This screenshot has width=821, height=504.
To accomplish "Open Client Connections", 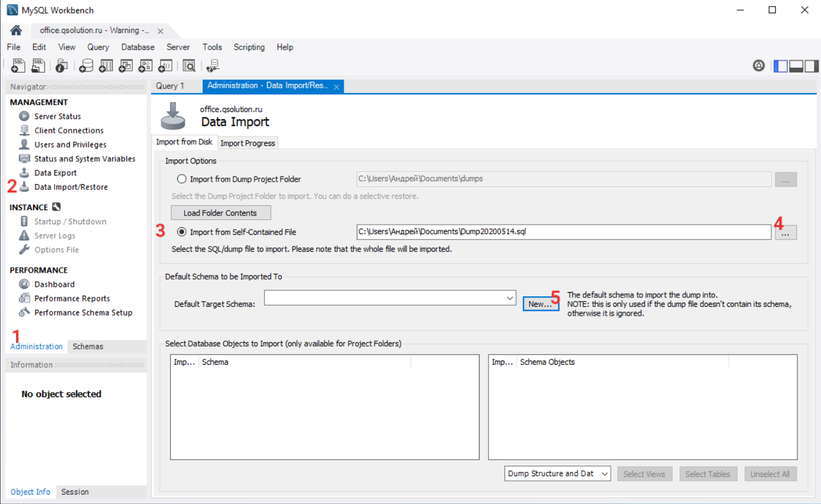I will (69, 130).
